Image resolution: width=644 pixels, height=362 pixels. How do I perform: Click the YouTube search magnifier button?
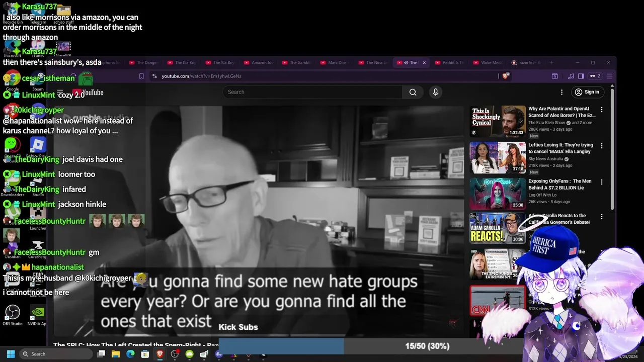413,92
